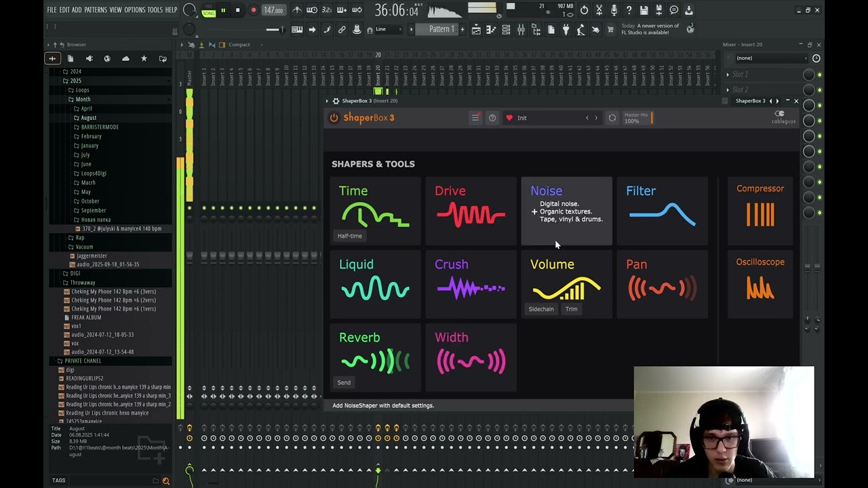
Task: Add the Liquid shaper
Action: tap(375, 283)
